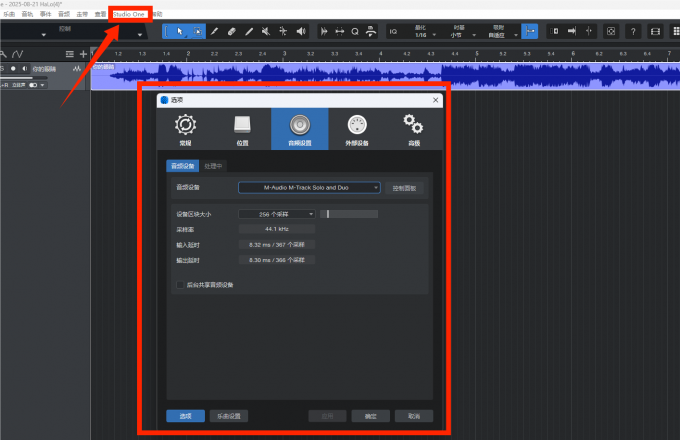Open the track channel dropdown arrow by stereo switch
Image resolution: width=680 pixels, height=440 pixels.
pyautogui.click(x=42, y=85)
